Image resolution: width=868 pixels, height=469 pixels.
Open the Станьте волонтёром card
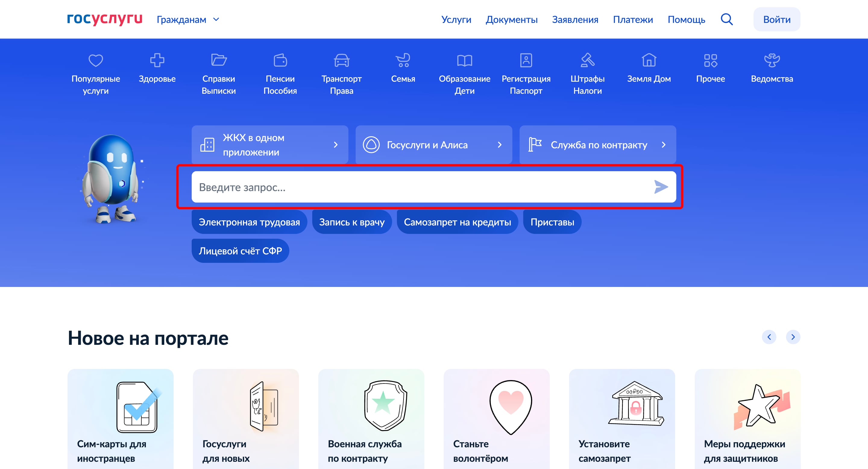coord(497,419)
